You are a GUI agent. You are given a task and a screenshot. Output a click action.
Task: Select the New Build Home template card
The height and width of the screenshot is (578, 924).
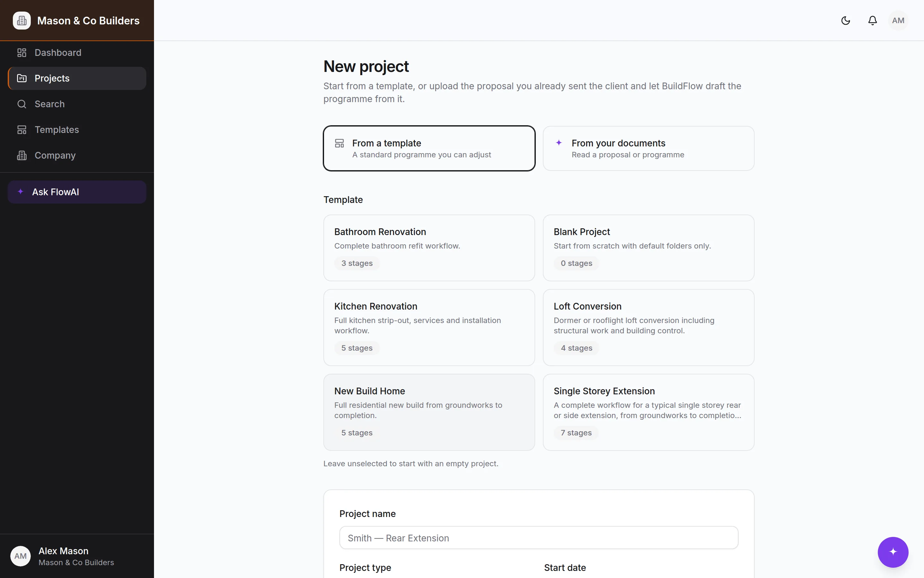429,412
